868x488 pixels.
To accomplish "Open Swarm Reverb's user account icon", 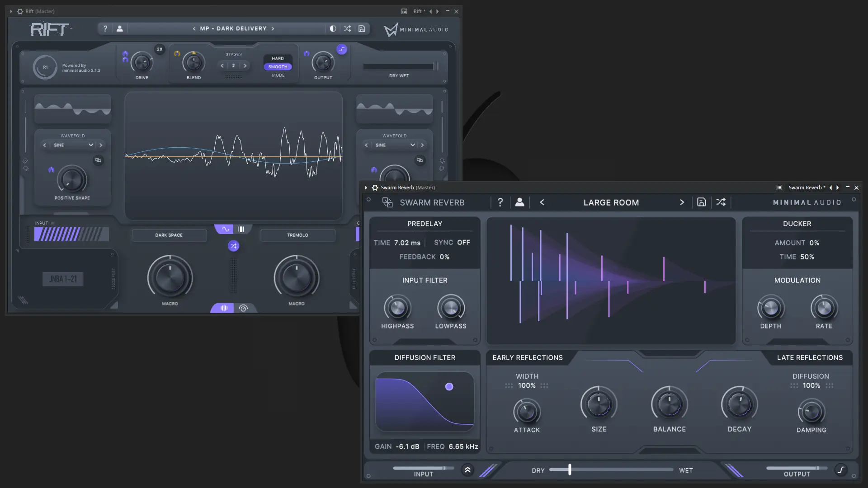I will point(519,202).
